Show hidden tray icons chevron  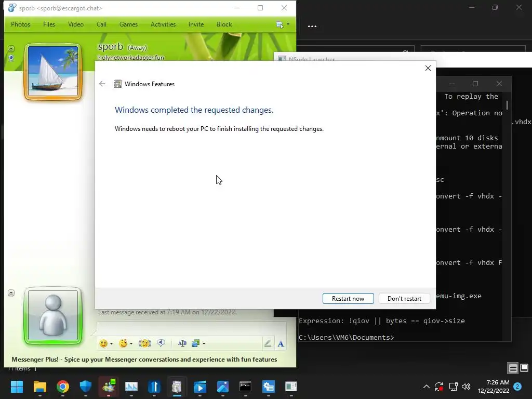(427, 387)
